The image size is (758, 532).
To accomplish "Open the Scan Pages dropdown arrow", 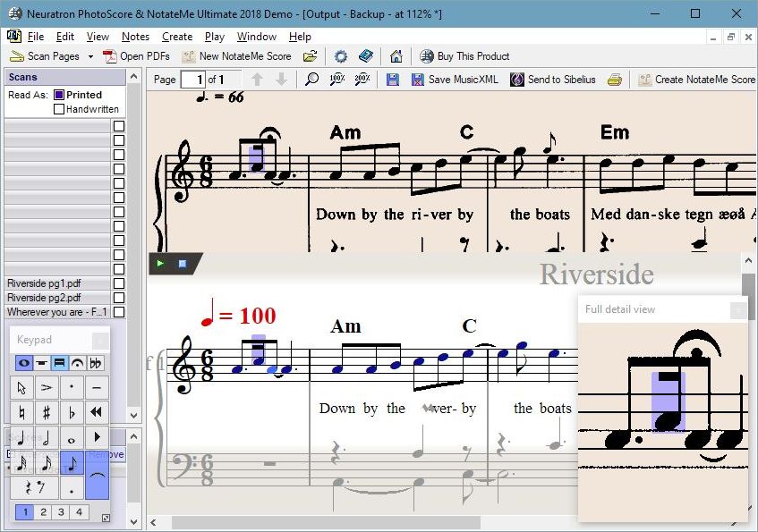I will pyautogui.click(x=90, y=56).
